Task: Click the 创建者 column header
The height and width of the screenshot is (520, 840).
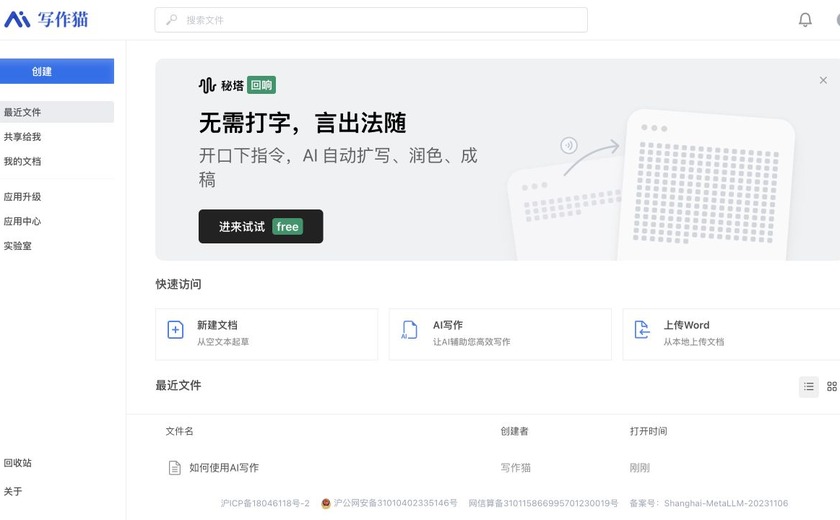Action: pos(514,431)
